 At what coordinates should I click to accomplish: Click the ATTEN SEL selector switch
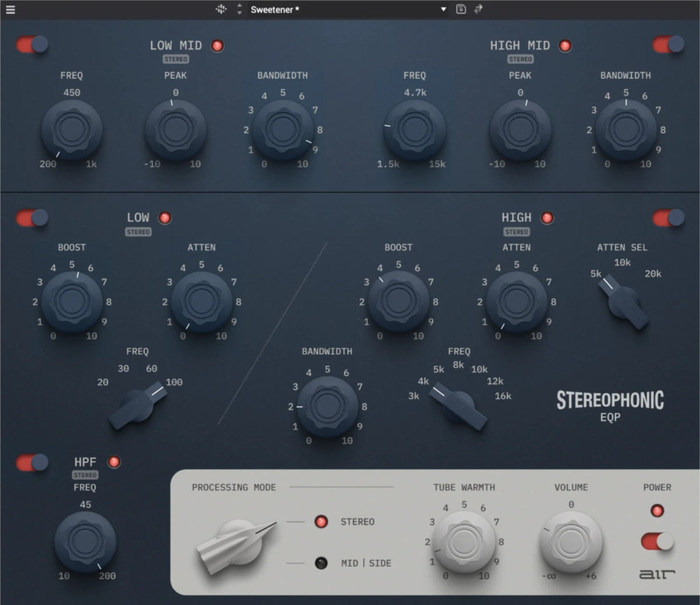point(624,303)
